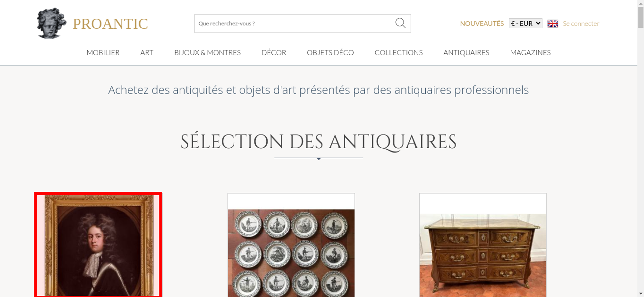Open the decorative plates collection thumbnail

click(x=291, y=245)
